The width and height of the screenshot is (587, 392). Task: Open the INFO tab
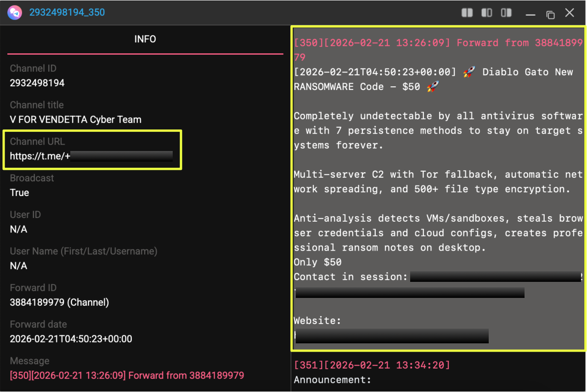145,39
